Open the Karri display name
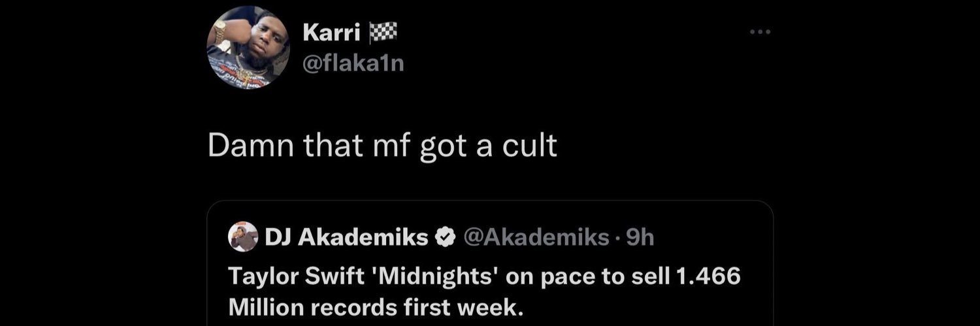 click(333, 32)
